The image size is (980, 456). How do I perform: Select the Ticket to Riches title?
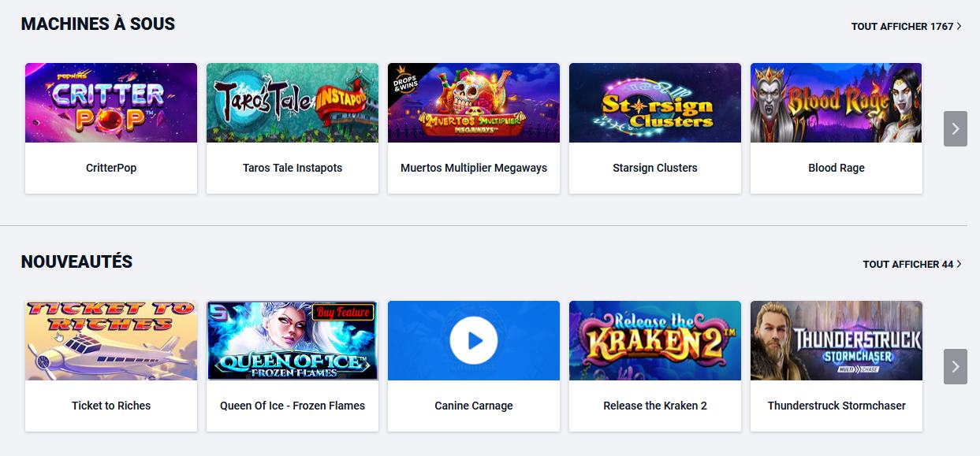[x=111, y=406]
